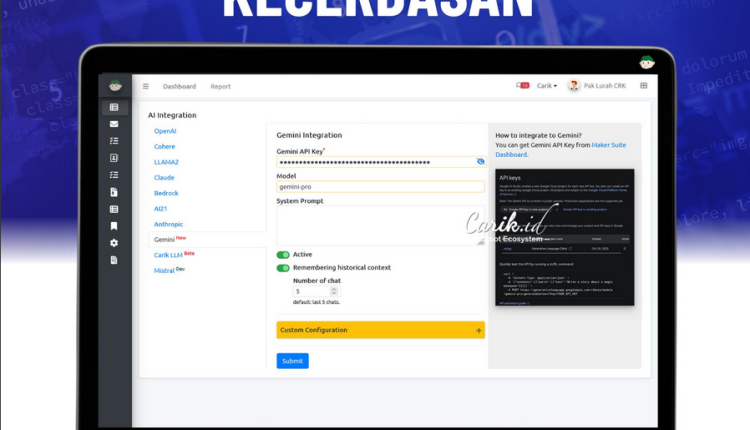The height and width of the screenshot is (430, 750).
Task: Expand the Custom Configuration section
Action: pyautogui.click(x=380, y=330)
